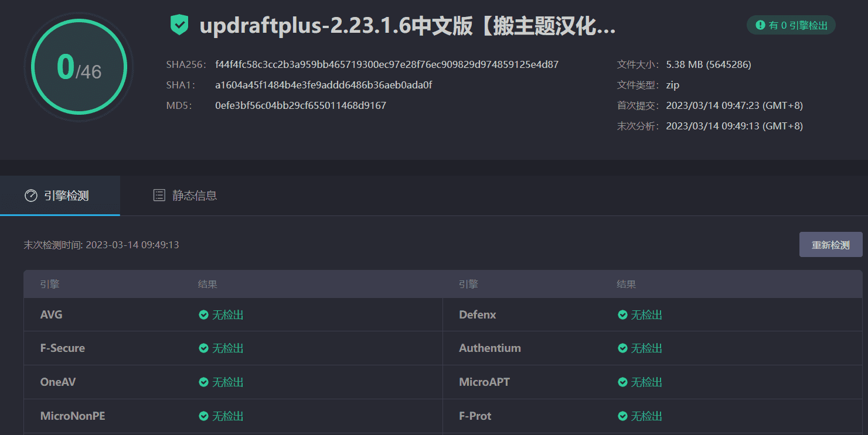868x435 pixels.
Task: Click the 末次分析 label
Action: tap(638, 126)
